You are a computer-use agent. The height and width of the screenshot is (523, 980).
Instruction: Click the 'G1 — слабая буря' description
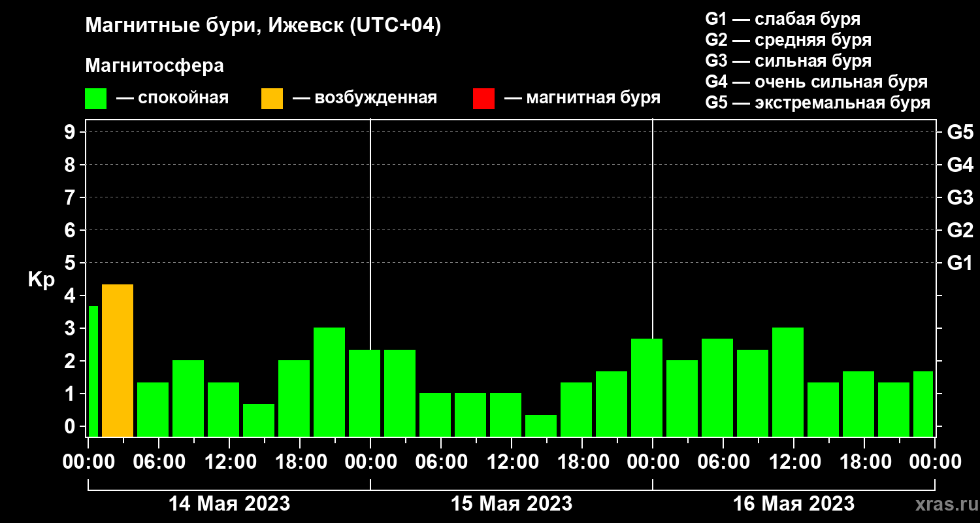pos(783,18)
